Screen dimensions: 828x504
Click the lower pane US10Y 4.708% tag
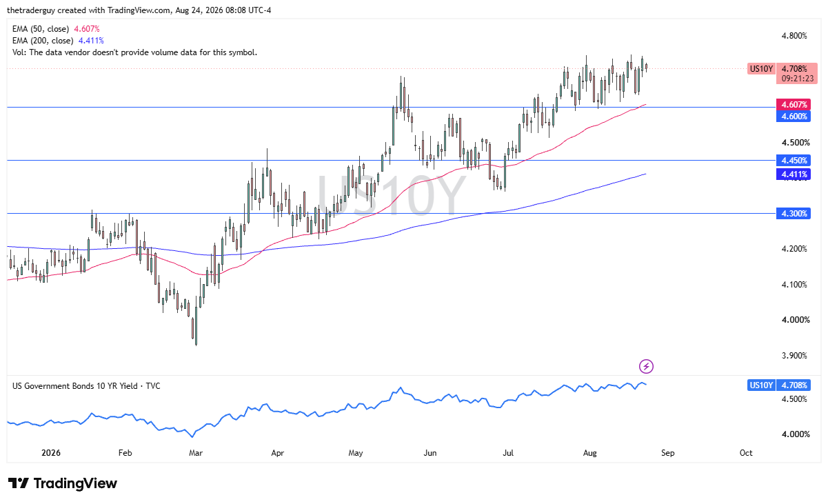(x=779, y=385)
